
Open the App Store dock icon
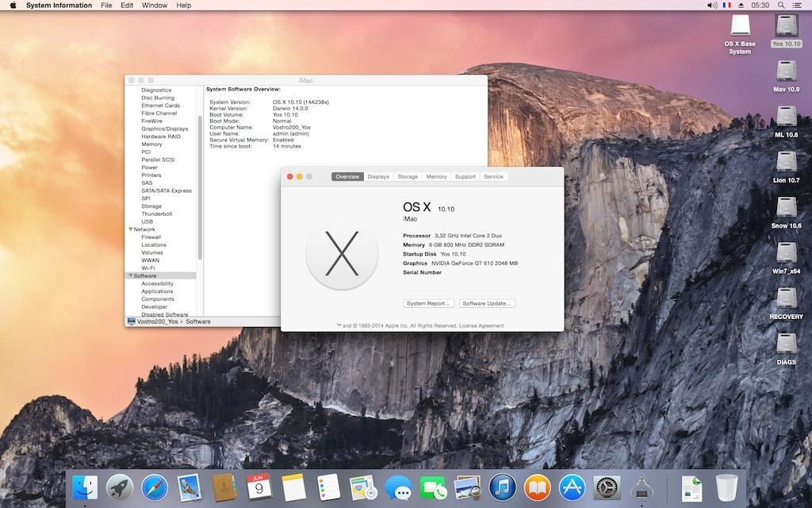pos(572,487)
